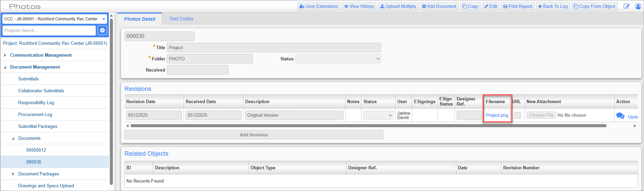This screenshot has width=644, height=191.
Task: Click the sidebar vertical scrollbar
Action: [111, 102]
